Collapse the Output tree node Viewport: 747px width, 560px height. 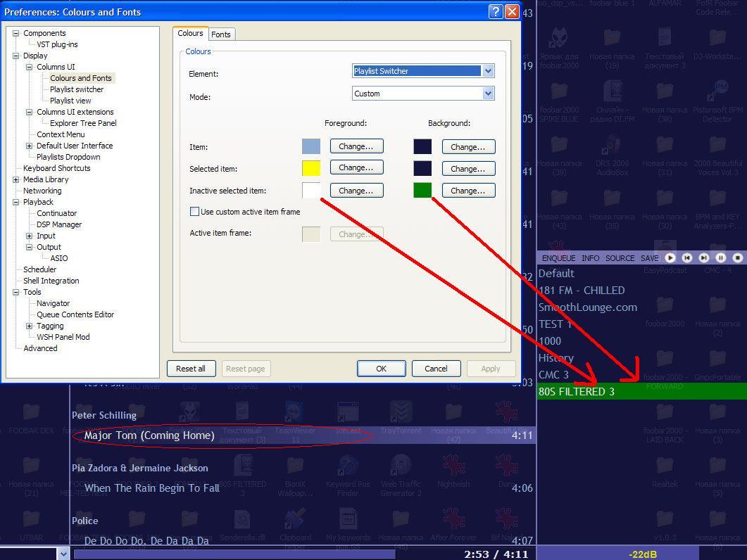pos(30,247)
